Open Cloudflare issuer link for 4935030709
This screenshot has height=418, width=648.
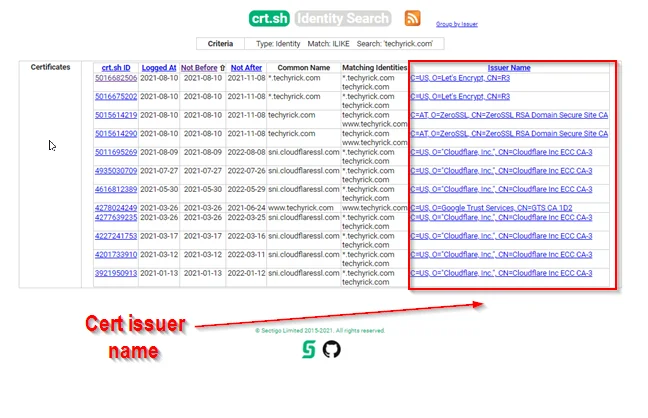(x=501, y=171)
